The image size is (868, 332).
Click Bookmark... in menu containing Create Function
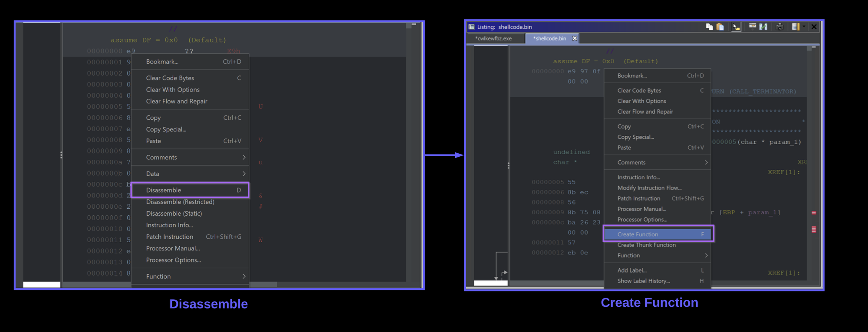point(658,76)
